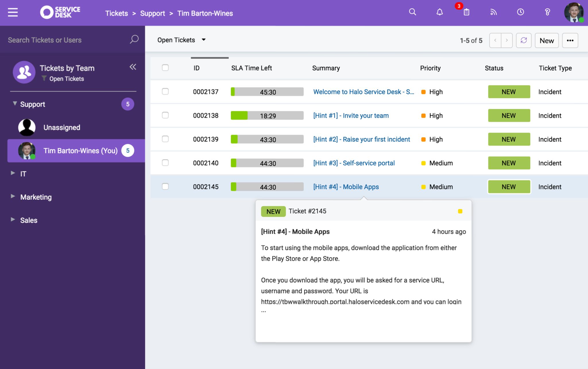Open the hamburger navigation menu

click(x=13, y=12)
